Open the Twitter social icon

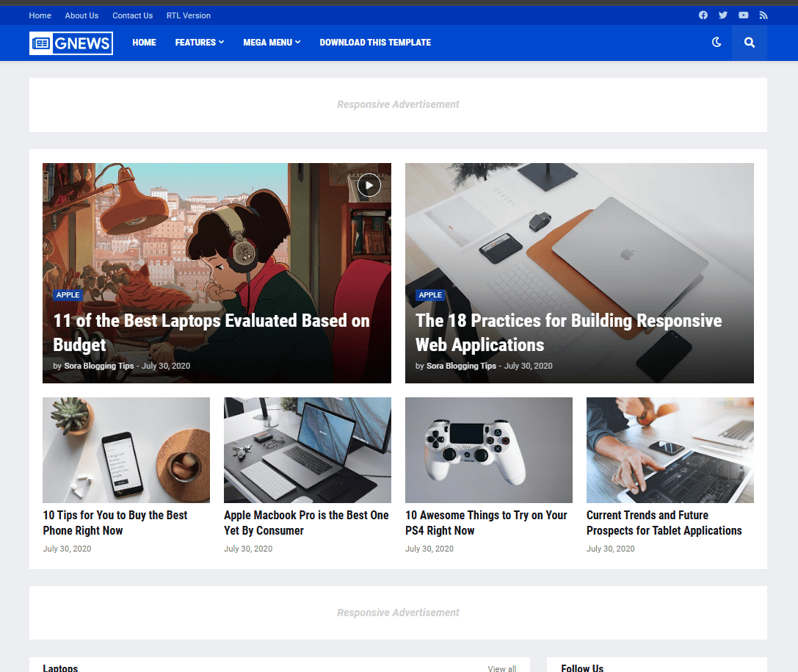[x=723, y=15]
